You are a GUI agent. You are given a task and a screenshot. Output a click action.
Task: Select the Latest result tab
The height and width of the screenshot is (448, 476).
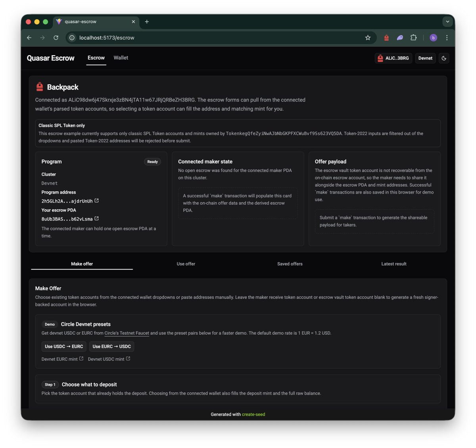tap(394, 264)
